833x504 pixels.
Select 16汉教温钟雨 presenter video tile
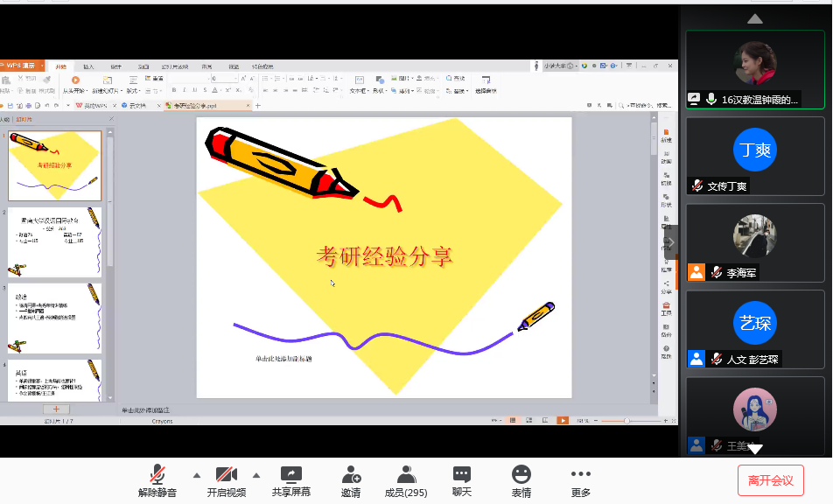coord(754,68)
